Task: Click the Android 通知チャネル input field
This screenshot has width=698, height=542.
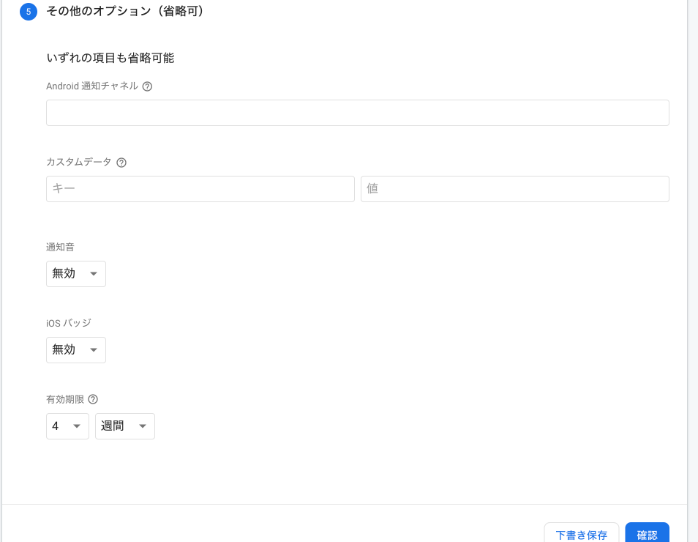Action: 357,113
